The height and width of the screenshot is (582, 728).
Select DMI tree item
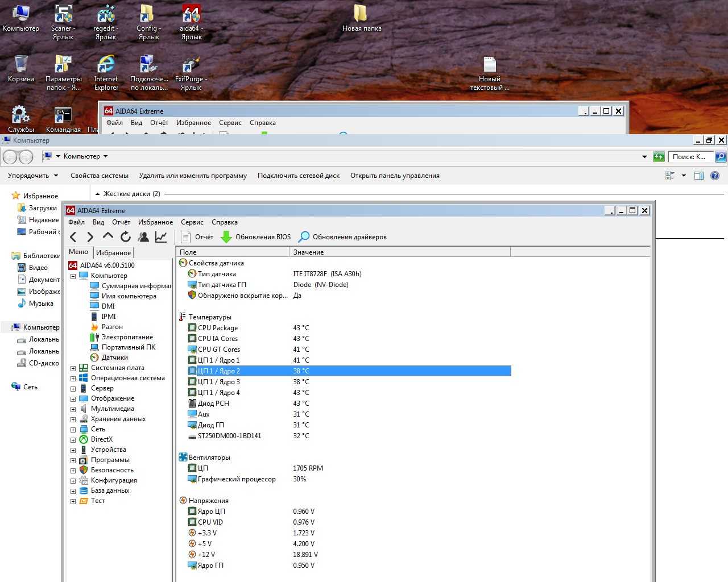(x=103, y=306)
